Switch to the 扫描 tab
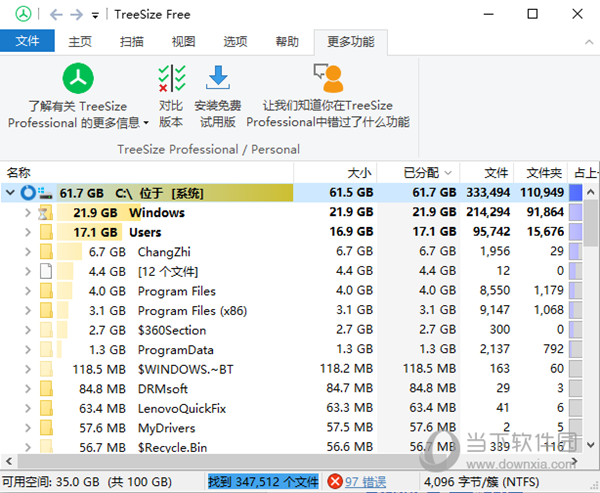Image resolution: width=600 pixels, height=493 pixels. 132,41
